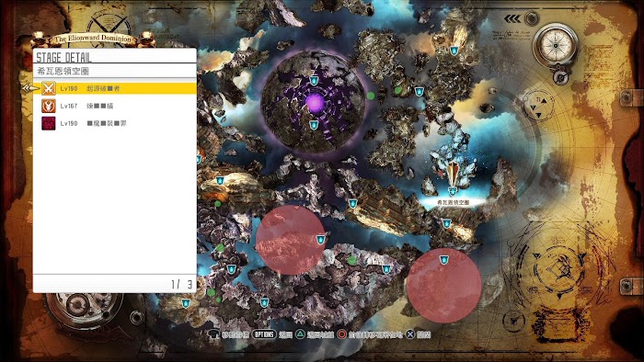The image size is (644, 362).
Task: Select the crossed-swords icon of the Lv190 highlighted row
Action: click(x=49, y=88)
